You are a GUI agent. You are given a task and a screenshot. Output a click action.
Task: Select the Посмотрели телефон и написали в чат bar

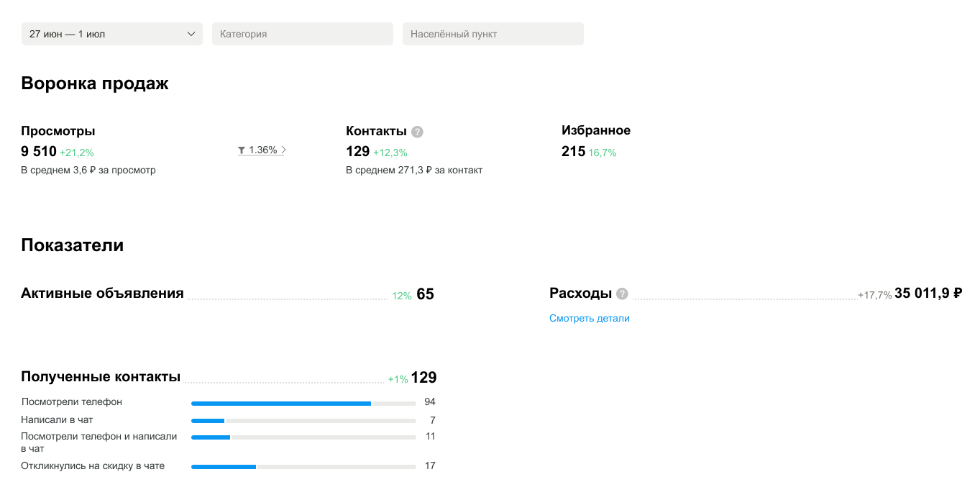pos(303,437)
